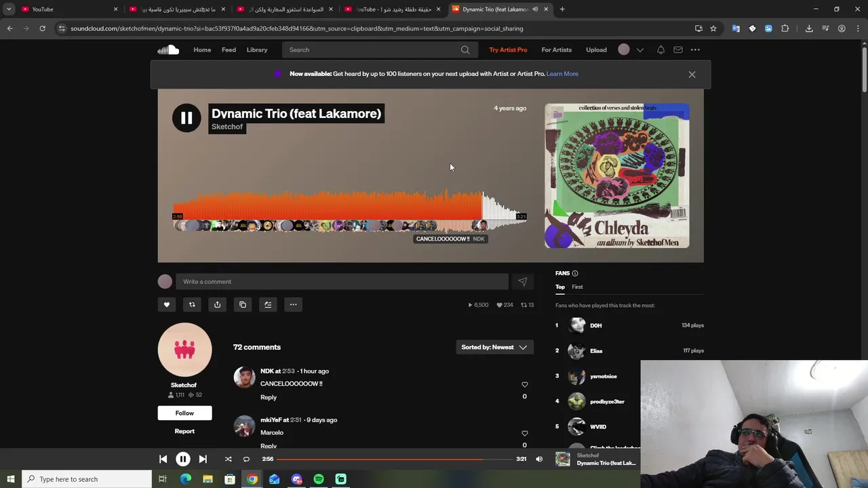
Task: Open the three-dot menu in the header
Action: pyautogui.click(x=695, y=49)
